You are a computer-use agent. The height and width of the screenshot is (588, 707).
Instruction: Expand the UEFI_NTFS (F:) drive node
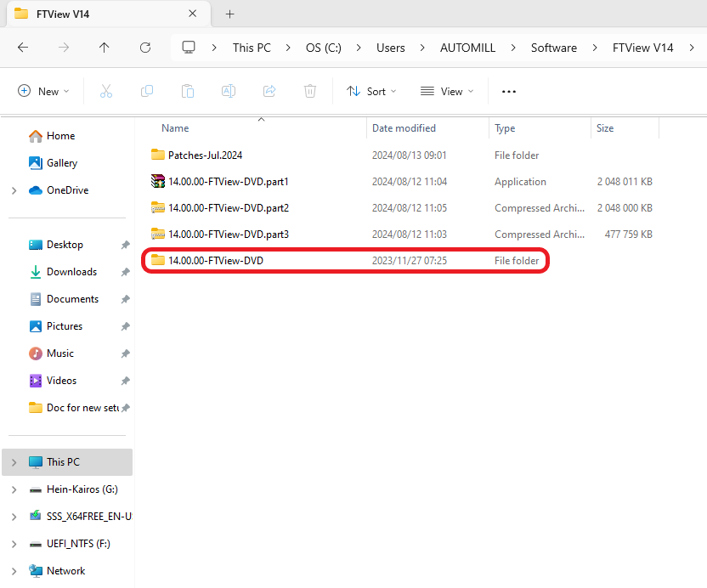[x=14, y=545]
